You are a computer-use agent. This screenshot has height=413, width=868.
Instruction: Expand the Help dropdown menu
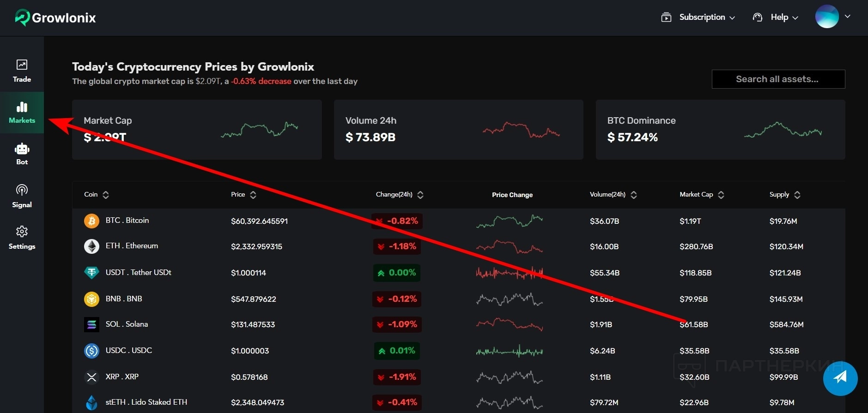pos(776,18)
